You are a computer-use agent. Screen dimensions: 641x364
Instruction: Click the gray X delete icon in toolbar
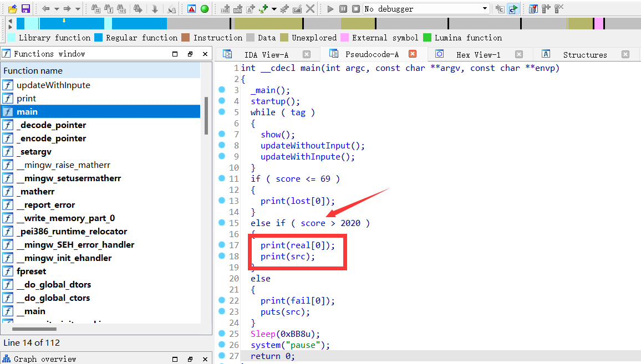coord(311,9)
